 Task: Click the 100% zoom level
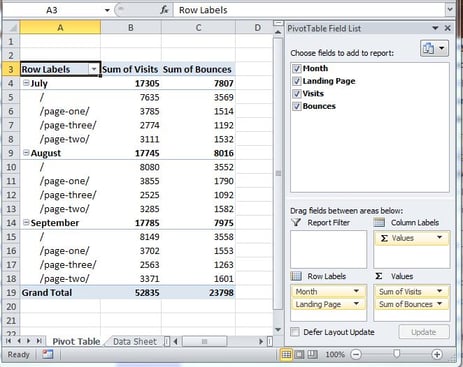pos(335,354)
